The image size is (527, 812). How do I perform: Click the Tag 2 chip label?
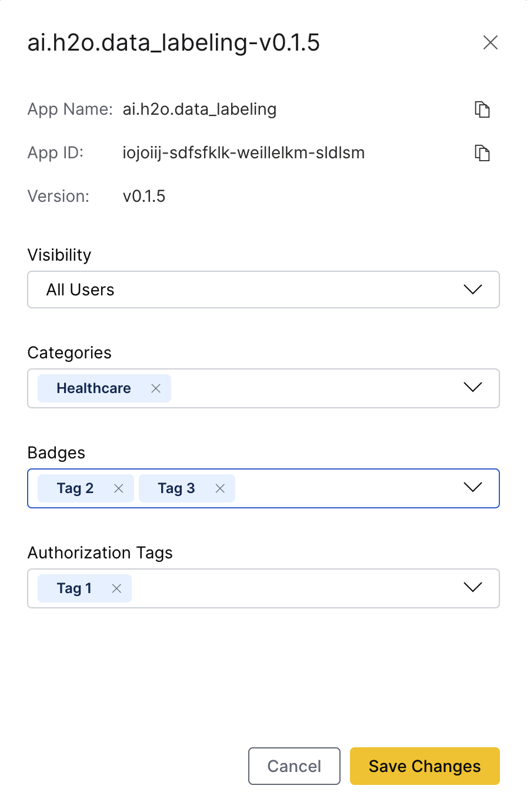75,488
